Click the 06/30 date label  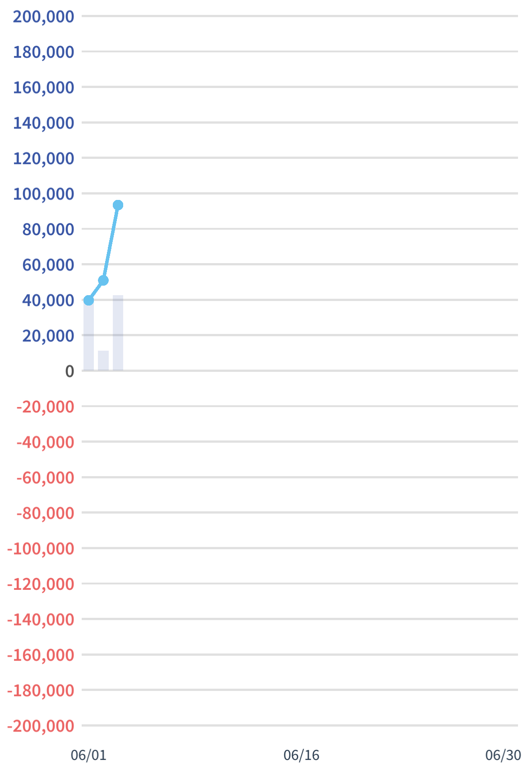(503, 755)
